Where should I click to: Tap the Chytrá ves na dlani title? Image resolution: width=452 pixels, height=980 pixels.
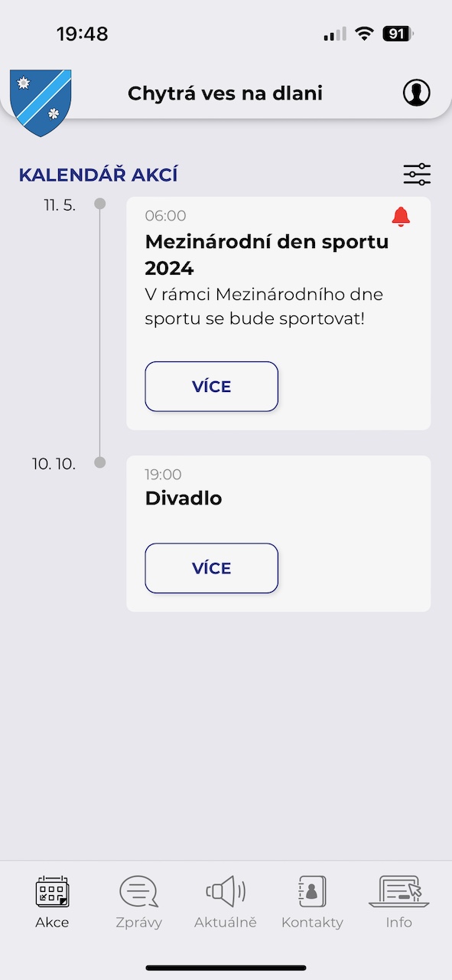click(225, 93)
